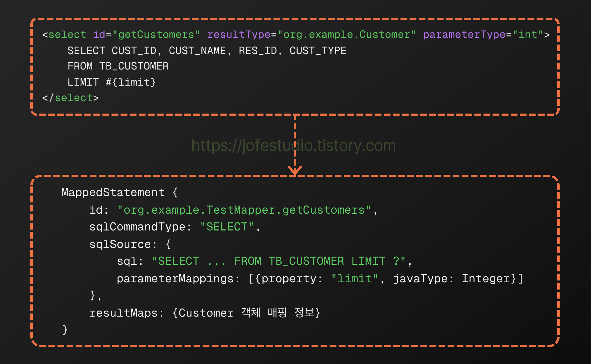Screen dimensions: 591x364
Task: Click "org.example.TestMapper.getCustomers" id value
Action: pyautogui.click(x=244, y=210)
